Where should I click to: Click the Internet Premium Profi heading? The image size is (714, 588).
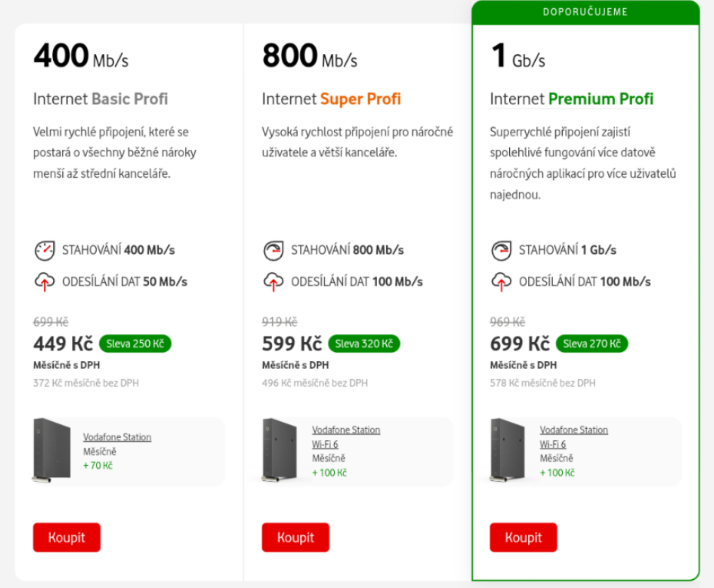pyautogui.click(x=571, y=99)
